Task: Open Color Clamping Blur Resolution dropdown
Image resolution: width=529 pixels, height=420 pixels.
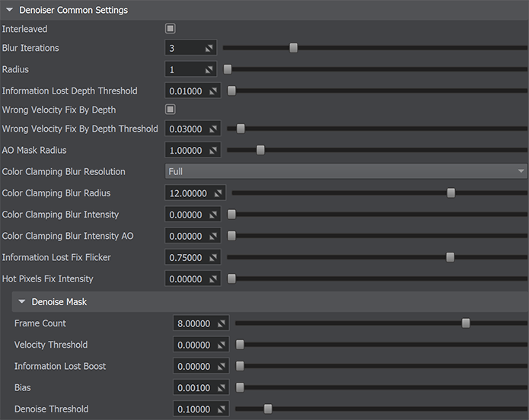Action: pos(346,171)
